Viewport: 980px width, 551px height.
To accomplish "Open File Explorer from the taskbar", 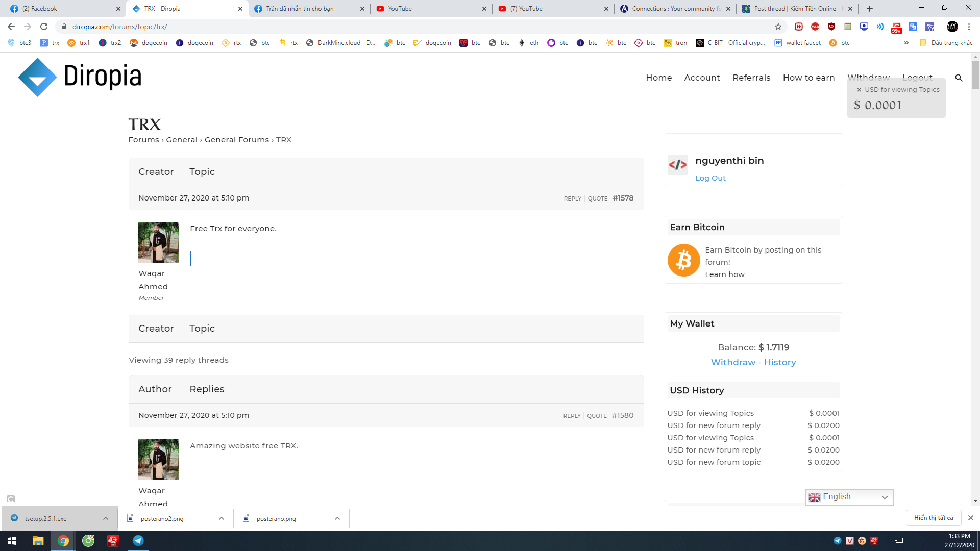I will [x=38, y=541].
